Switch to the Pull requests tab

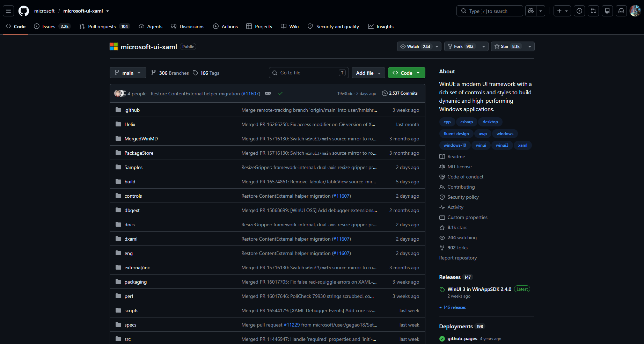click(104, 27)
